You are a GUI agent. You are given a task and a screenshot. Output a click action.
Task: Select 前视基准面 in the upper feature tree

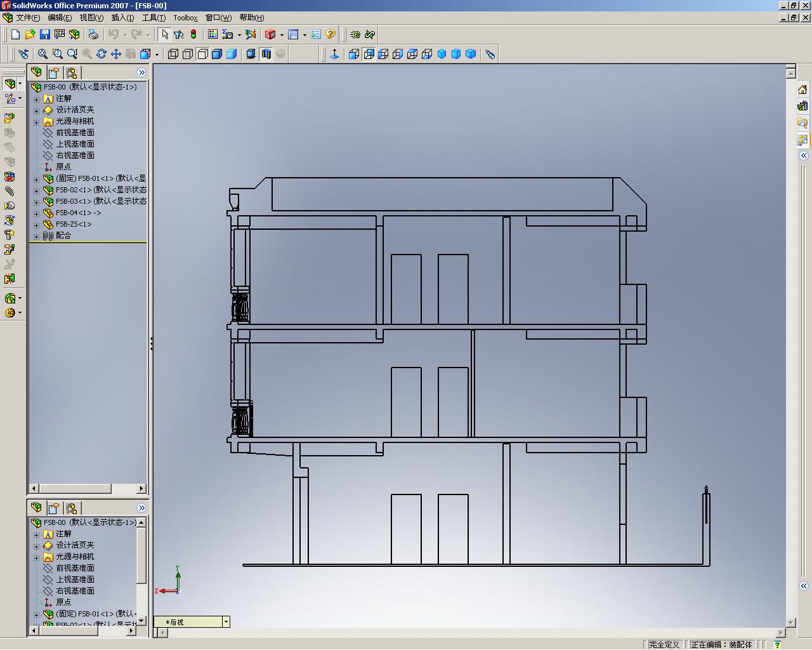click(75, 133)
